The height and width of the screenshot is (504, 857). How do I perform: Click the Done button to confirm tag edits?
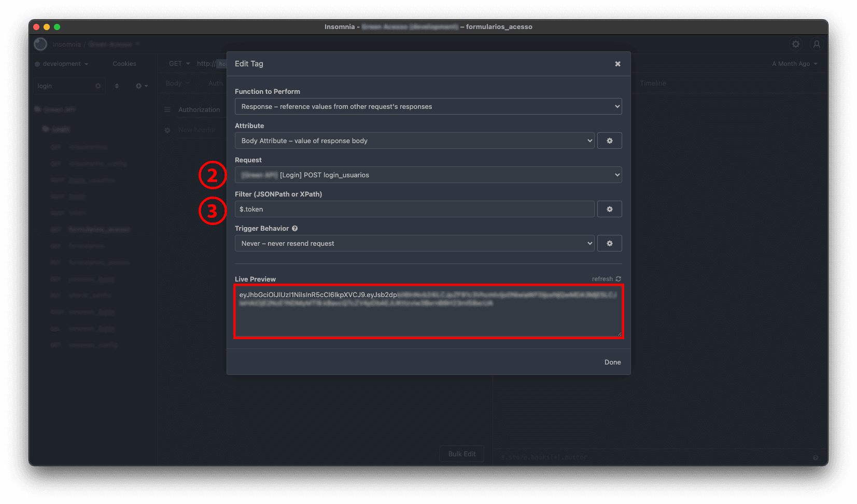pyautogui.click(x=612, y=362)
